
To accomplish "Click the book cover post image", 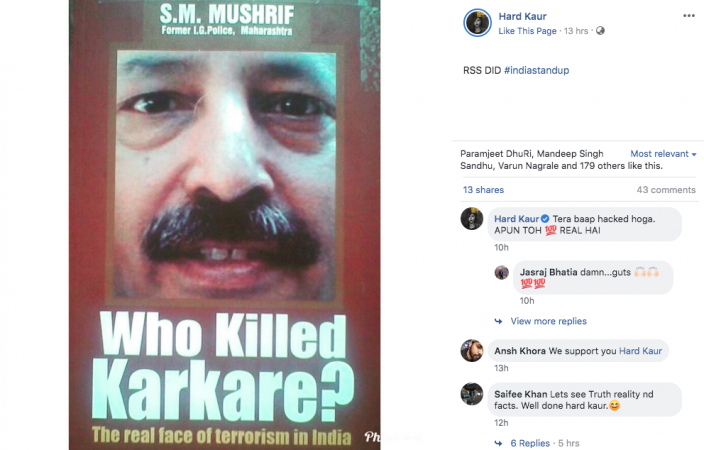I will pos(224,225).
